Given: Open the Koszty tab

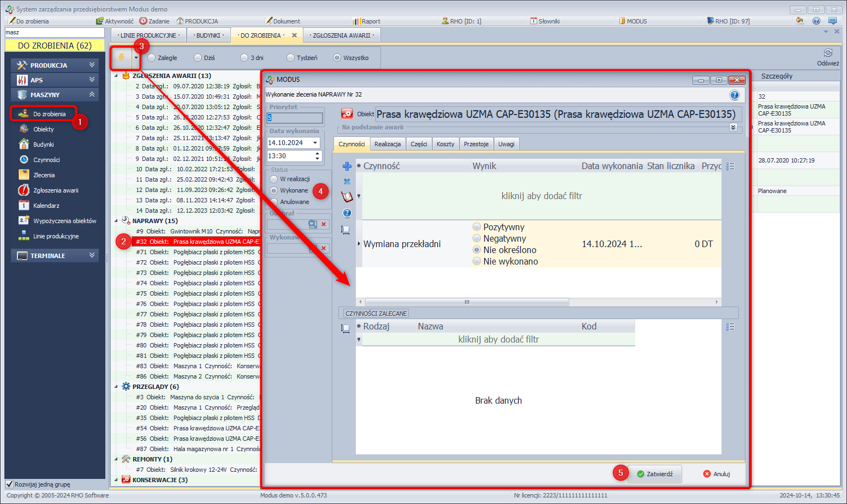Looking at the screenshot, I should (445, 144).
